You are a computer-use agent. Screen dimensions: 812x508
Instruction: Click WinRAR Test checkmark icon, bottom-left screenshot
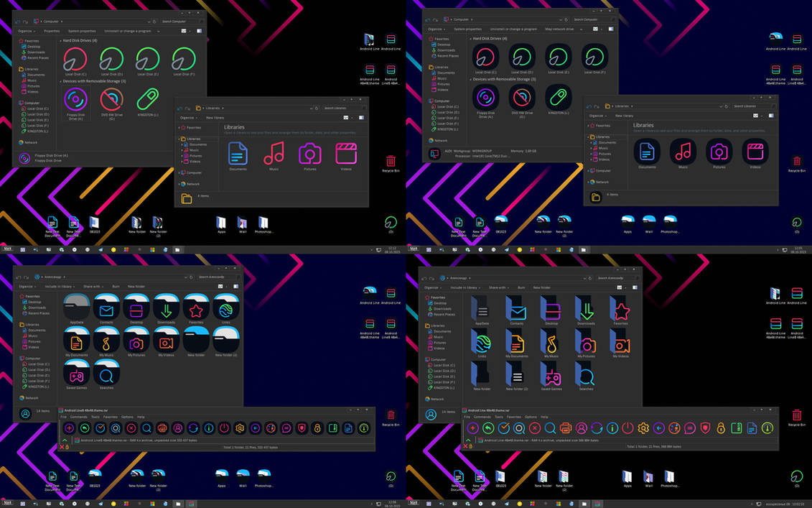[x=100, y=428]
